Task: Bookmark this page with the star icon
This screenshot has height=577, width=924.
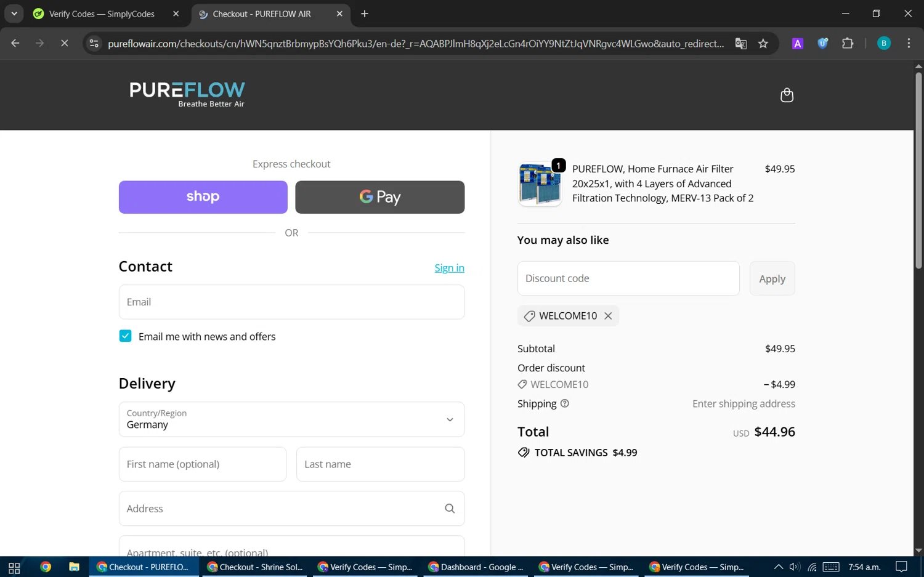Action: click(x=763, y=43)
